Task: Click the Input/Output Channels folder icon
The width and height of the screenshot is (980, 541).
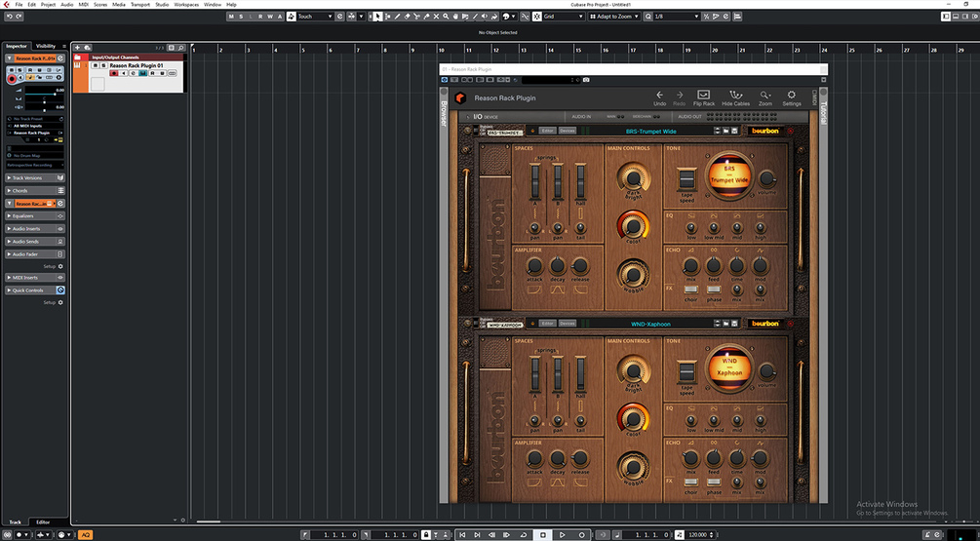Action: coord(77,57)
